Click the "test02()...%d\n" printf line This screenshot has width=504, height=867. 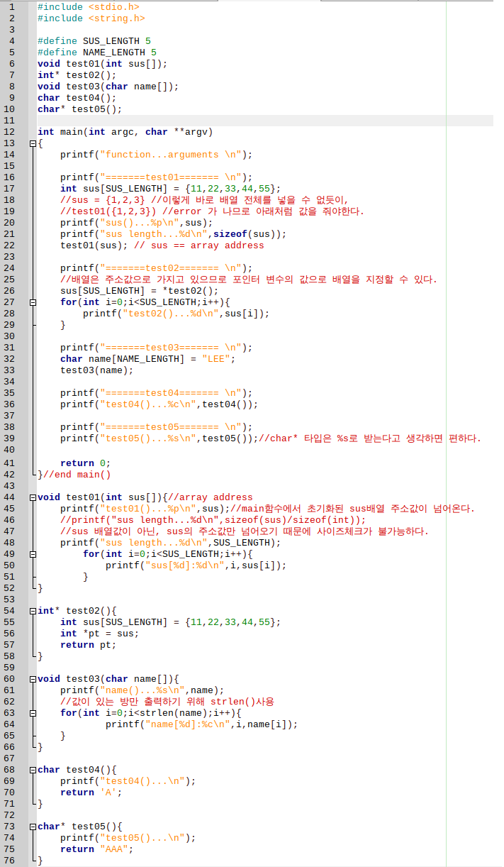(177, 314)
